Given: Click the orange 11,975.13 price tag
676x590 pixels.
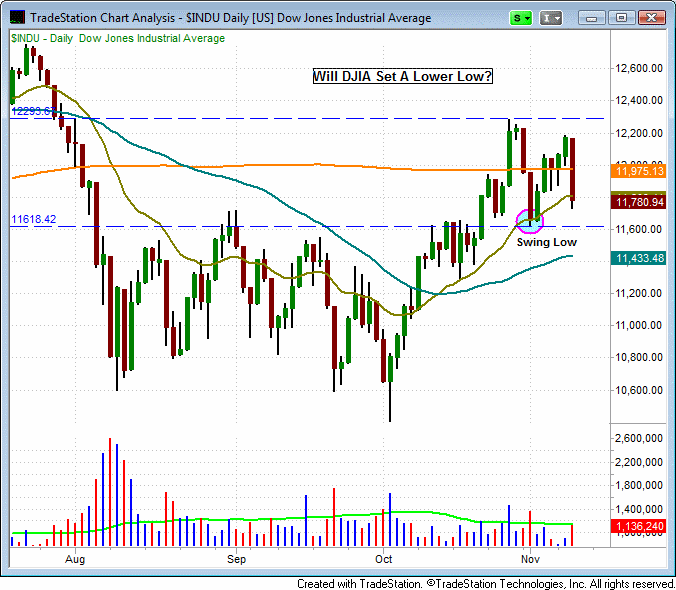Looking at the screenshot, I should pos(639,171).
